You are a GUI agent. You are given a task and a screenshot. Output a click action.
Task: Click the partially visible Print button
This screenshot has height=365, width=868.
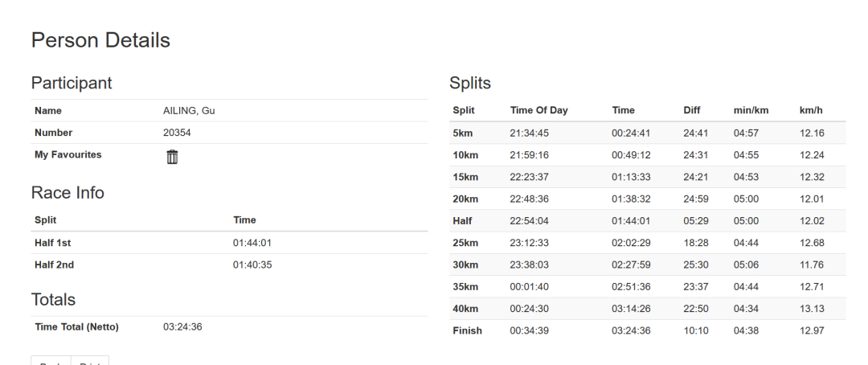pyautogui.click(x=90, y=360)
